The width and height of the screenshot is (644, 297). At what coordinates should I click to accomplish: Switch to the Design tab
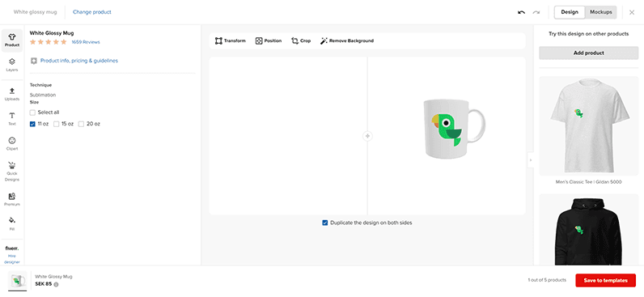(x=570, y=12)
